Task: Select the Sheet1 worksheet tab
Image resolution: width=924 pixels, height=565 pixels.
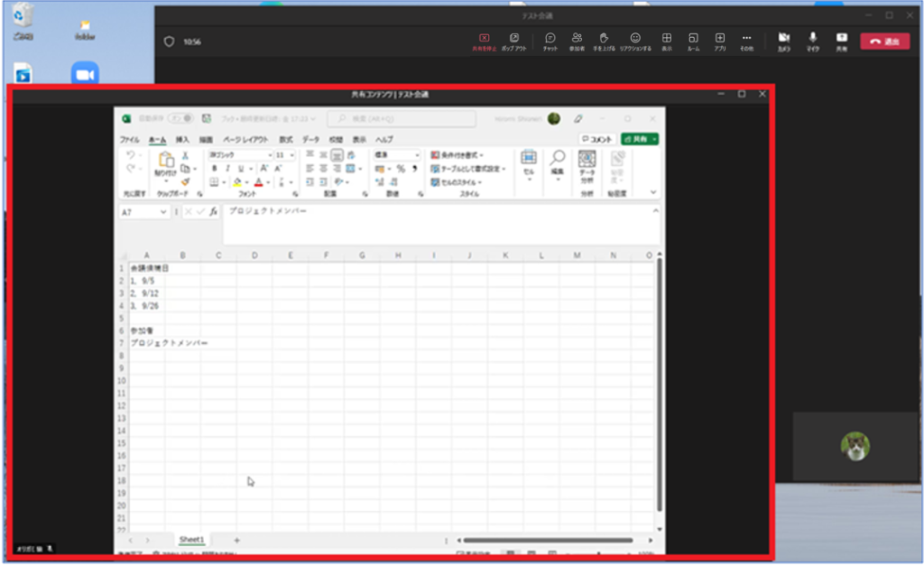Action: (191, 540)
